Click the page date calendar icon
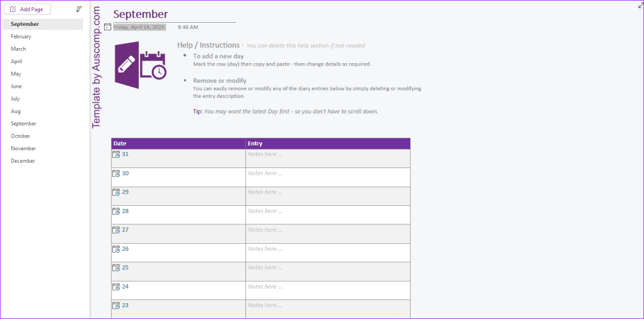Screen dimensions: 644x319 tap(108, 27)
